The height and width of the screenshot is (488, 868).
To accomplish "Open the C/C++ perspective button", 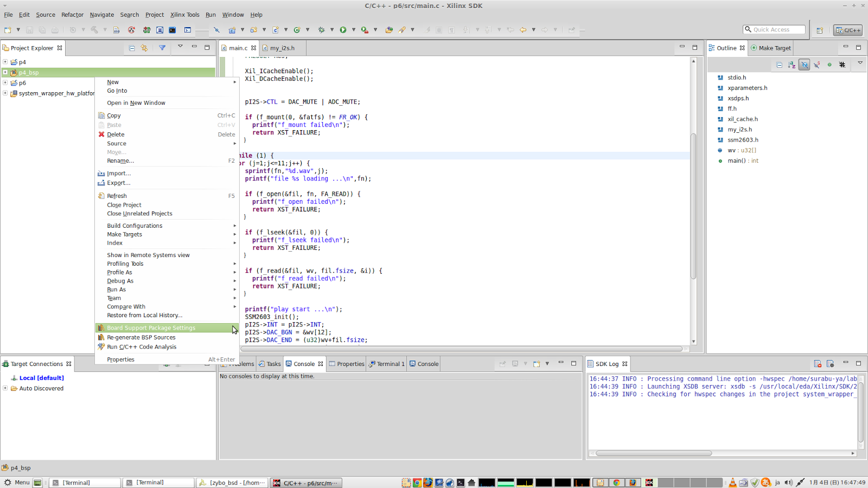I will tap(848, 30).
